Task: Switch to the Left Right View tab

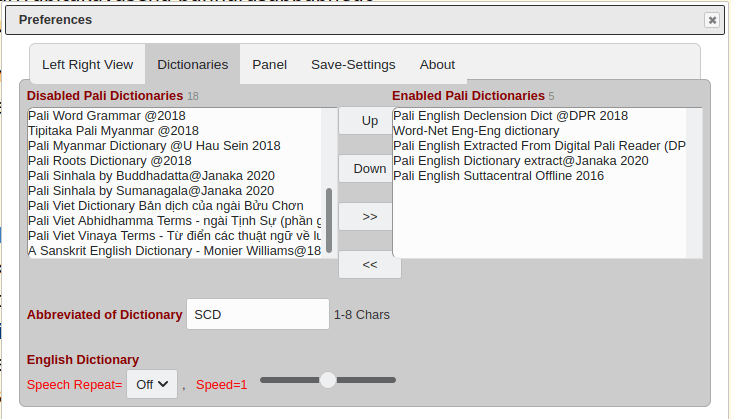Action: point(87,65)
